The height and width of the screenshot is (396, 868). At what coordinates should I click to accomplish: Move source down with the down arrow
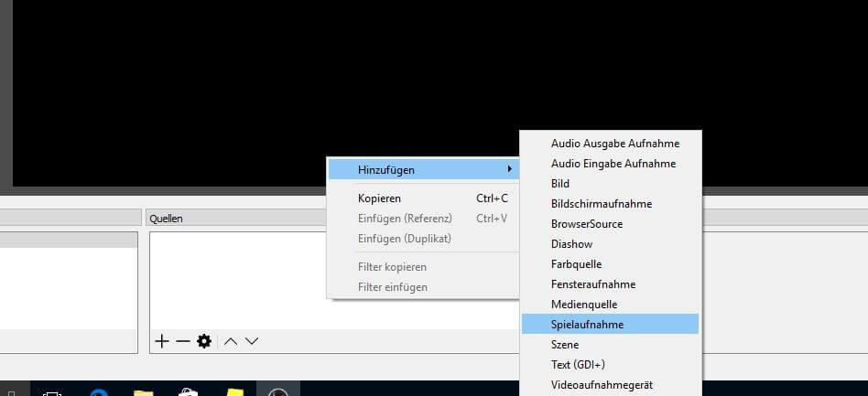252,341
